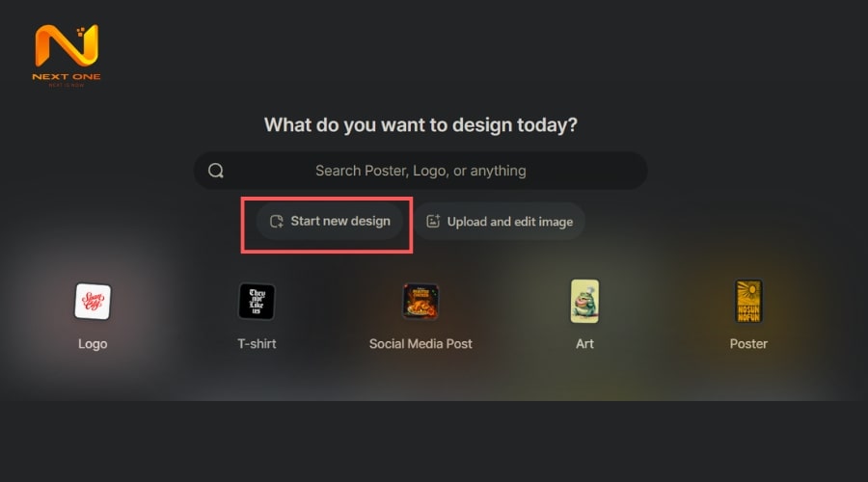
Task: Select the Poster text label
Action: (748, 343)
